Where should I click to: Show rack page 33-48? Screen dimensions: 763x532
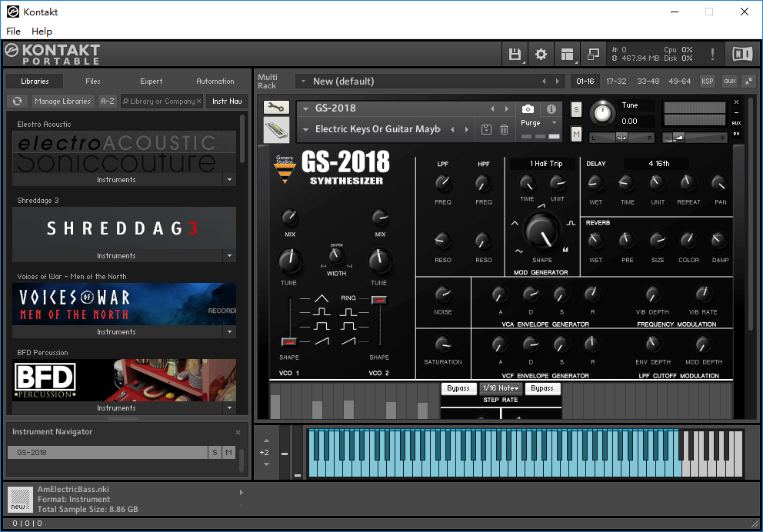648,81
